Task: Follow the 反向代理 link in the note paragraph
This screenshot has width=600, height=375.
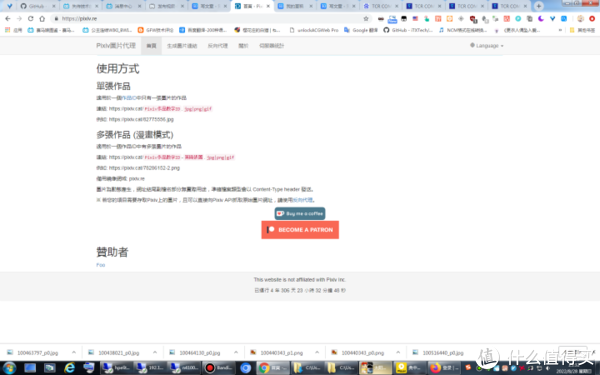Action: point(303,200)
